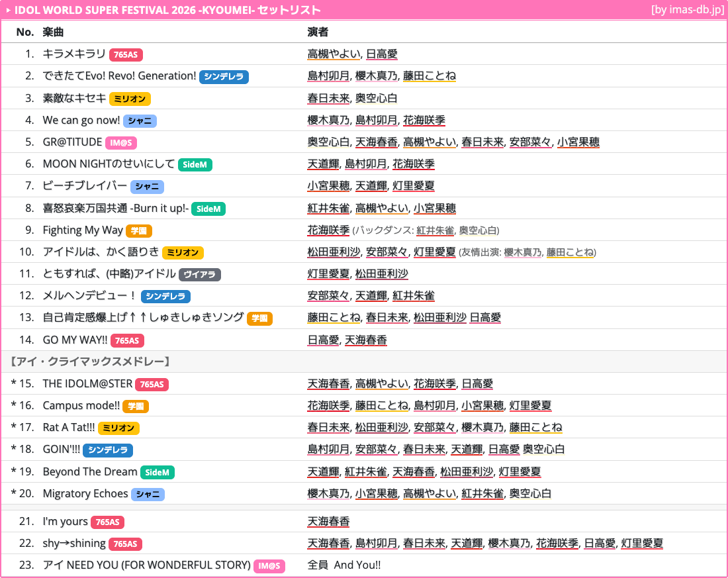Viewport: 728px width, 578px height.
Task: Select song title Migratory Echoes
Action: click(x=85, y=493)
